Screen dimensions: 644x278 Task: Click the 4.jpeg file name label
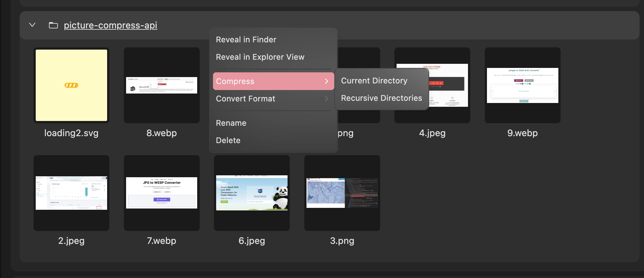pyautogui.click(x=432, y=133)
